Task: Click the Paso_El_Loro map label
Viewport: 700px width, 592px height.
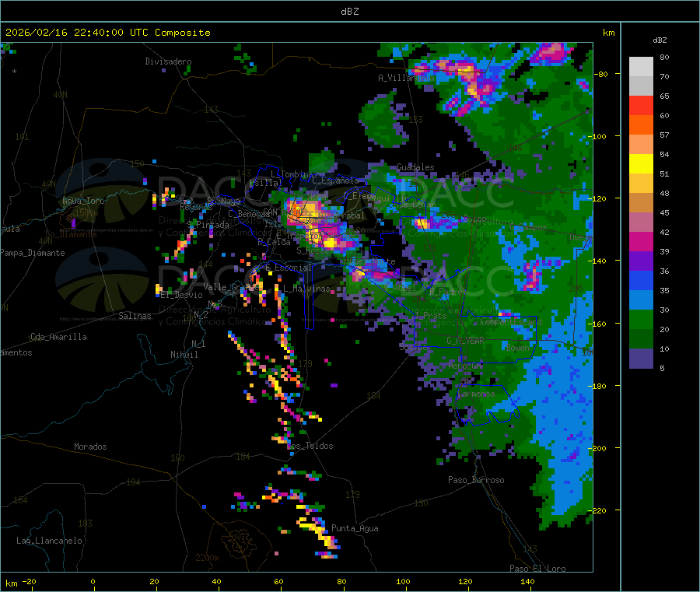Action: [x=537, y=569]
